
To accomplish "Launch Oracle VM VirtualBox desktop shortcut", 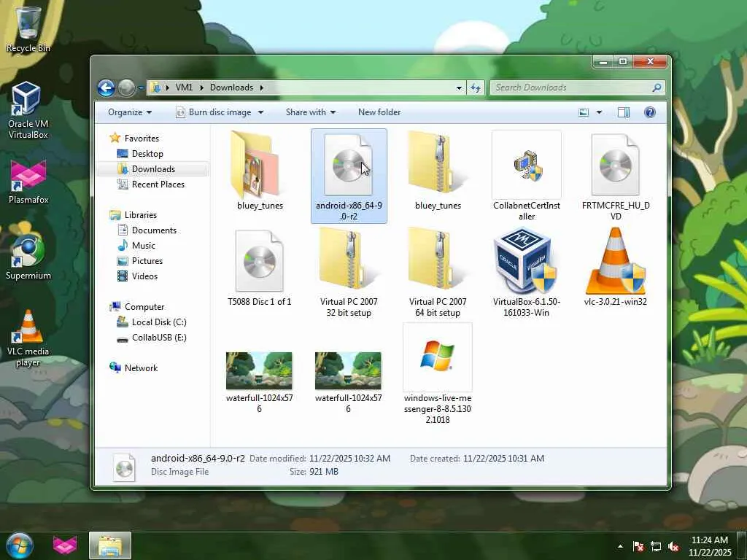I will 28,110.
